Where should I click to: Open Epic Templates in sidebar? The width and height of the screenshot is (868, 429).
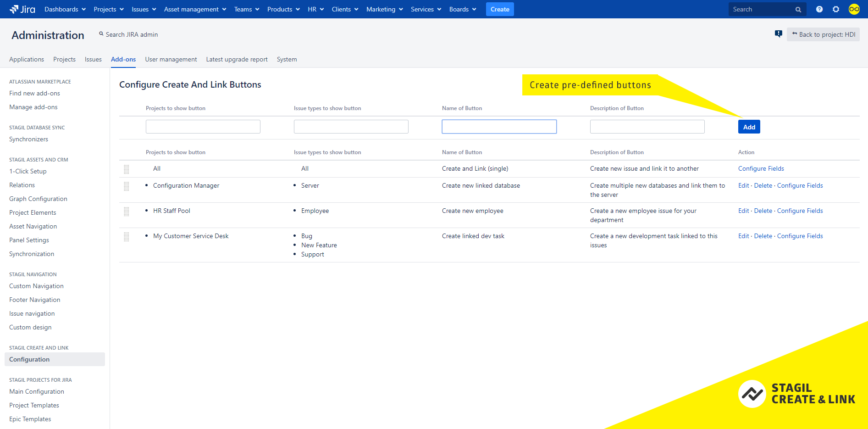(30, 419)
